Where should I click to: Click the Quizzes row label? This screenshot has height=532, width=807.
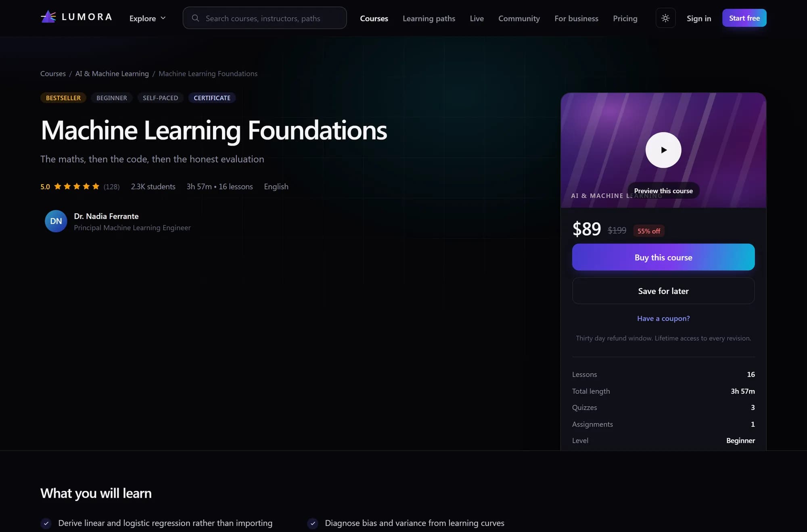point(584,407)
